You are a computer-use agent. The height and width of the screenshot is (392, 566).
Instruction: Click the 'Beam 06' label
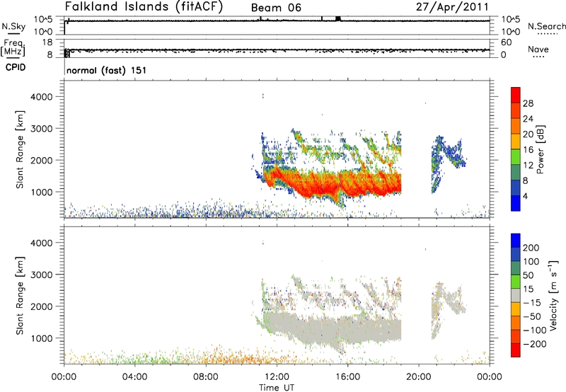pyautogui.click(x=276, y=8)
